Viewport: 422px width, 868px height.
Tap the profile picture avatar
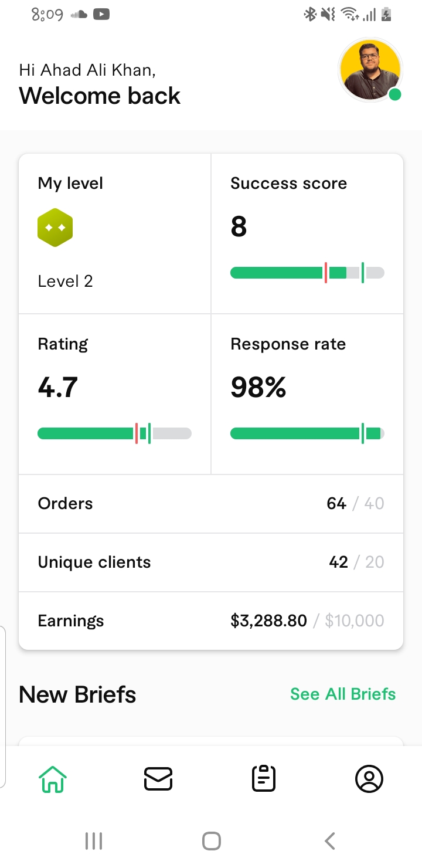click(370, 70)
